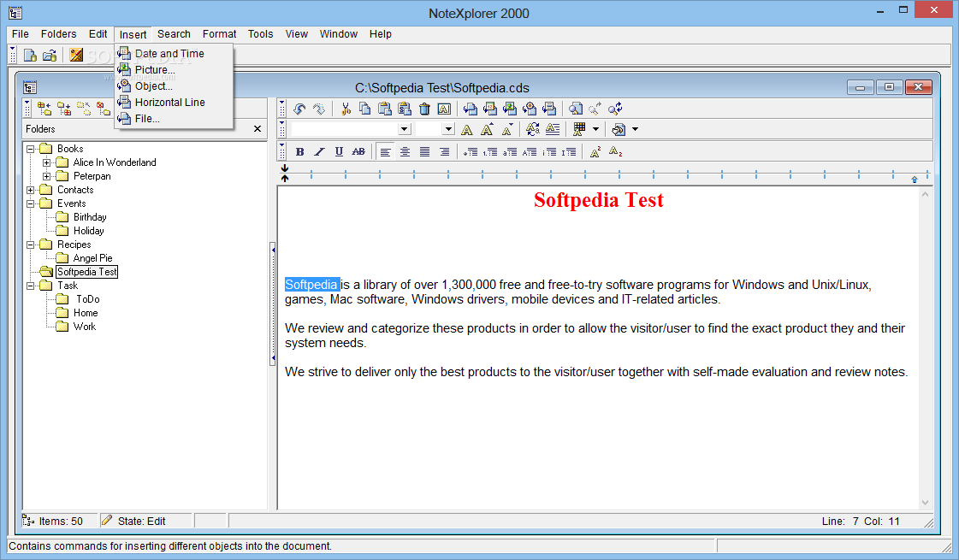Click Insert Date and Time toolbar icon
959x560 pixels.
coord(490,109)
